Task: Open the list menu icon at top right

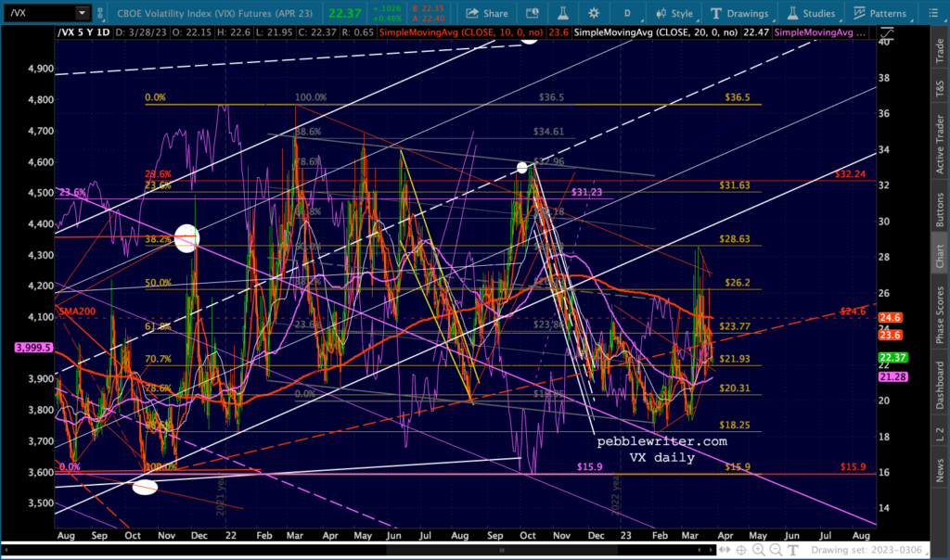Action: tap(933, 13)
